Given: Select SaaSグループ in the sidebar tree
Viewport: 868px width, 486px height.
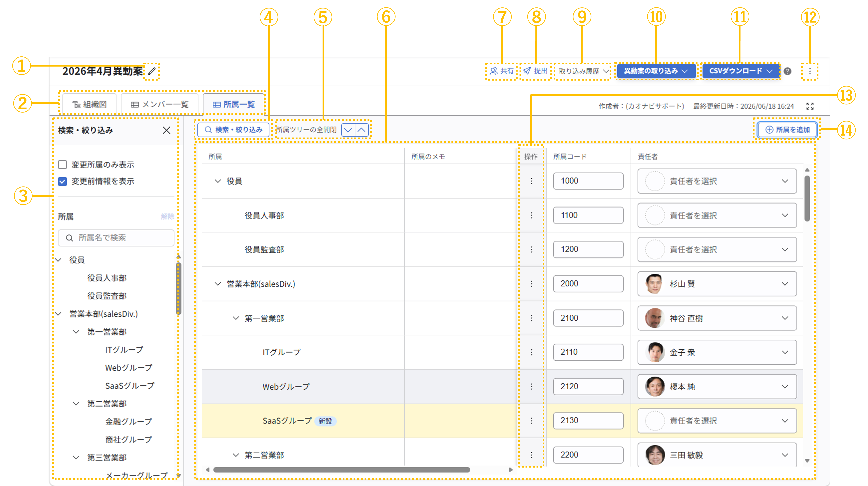Looking at the screenshot, I should point(130,386).
